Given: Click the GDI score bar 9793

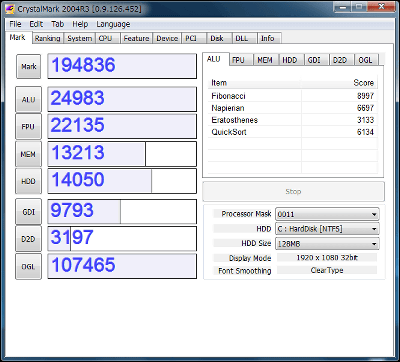Looking at the screenshot, I should point(122,212).
